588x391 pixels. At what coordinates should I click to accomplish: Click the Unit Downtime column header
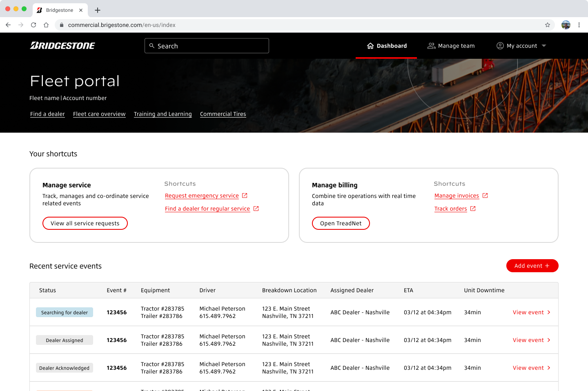pyautogui.click(x=484, y=290)
